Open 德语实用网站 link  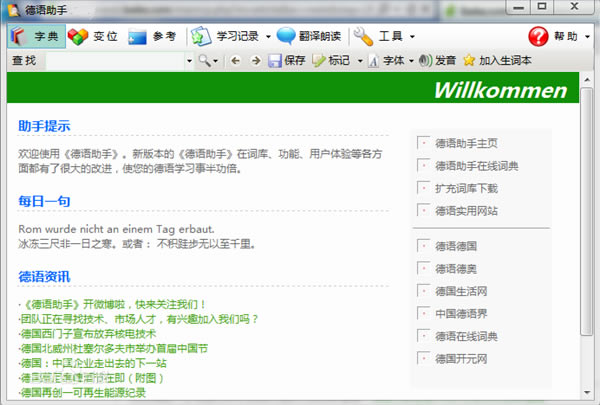466,211
